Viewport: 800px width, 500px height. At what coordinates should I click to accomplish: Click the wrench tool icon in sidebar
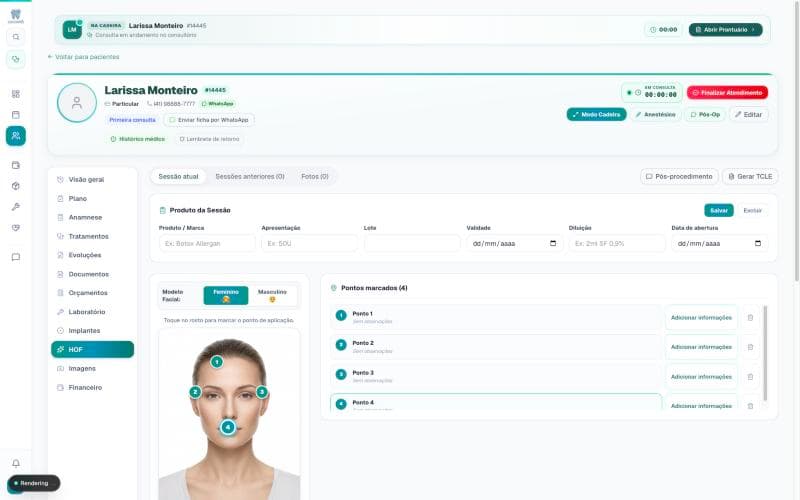click(16, 207)
